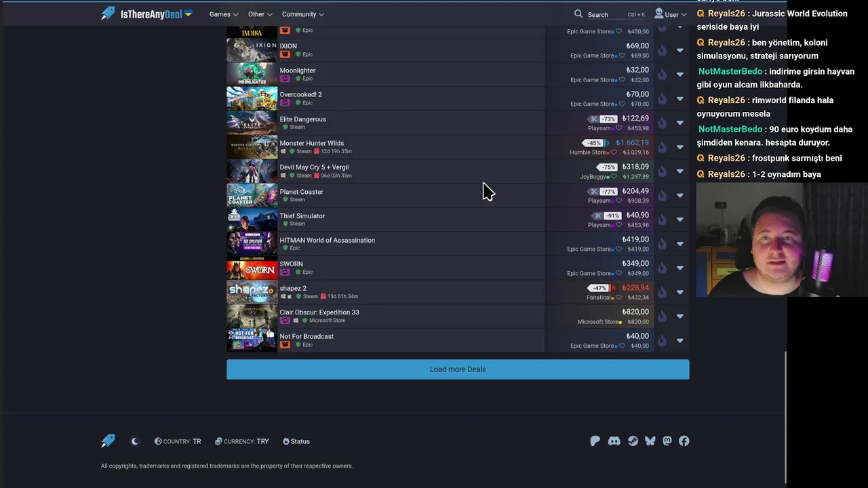Click the flame icon on Thief Simulator row
Image resolution: width=868 pixels, height=488 pixels.
662,220
